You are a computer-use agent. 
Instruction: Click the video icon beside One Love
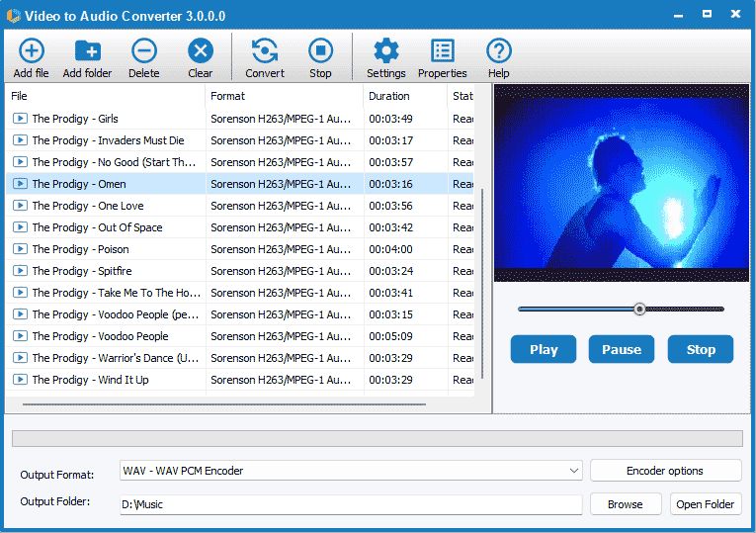point(20,205)
